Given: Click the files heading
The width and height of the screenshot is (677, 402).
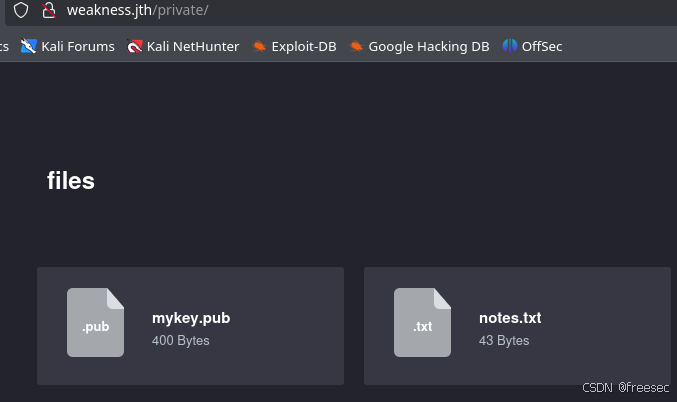Looking at the screenshot, I should 71,180.
